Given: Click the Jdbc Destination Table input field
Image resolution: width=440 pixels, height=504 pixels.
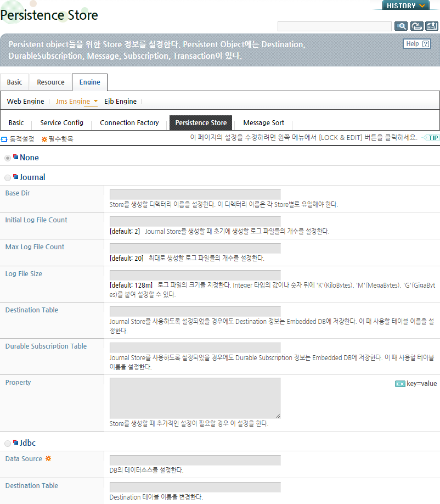Looking at the screenshot, I should [x=195, y=488].
